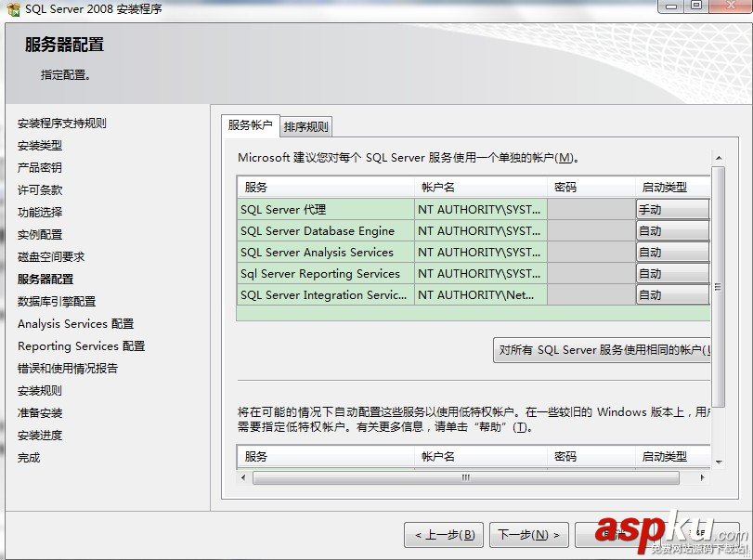
Task: Switch to the 排序规则 tab
Action: [305, 127]
